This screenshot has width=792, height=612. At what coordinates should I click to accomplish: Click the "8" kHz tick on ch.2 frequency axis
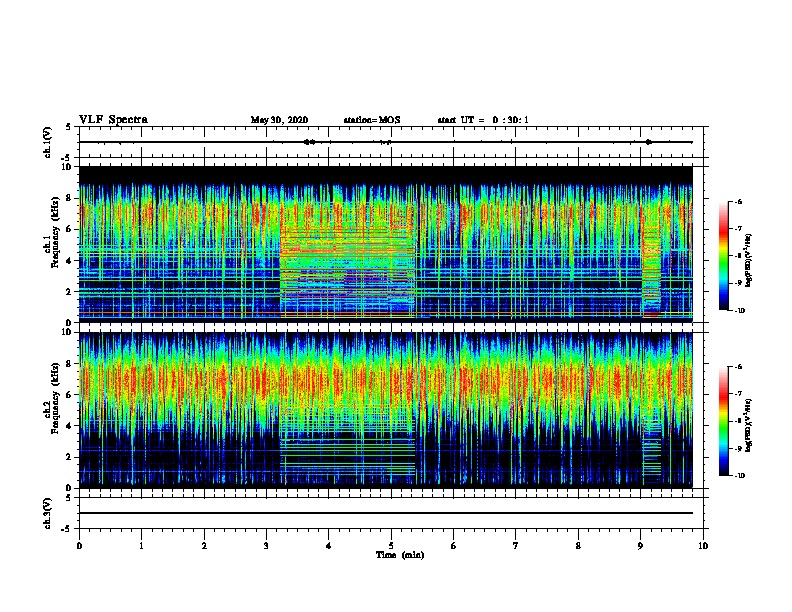(x=70, y=364)
